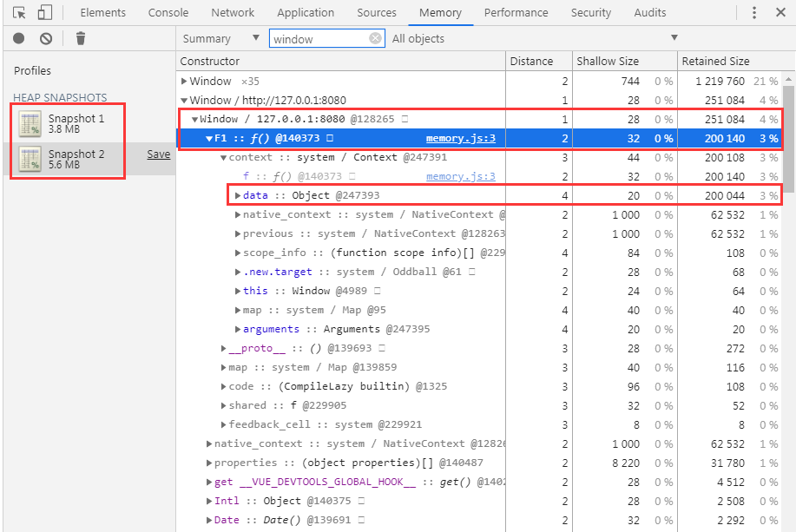Select the Snapshot 1 profile icon
796x532 pixels.
click(30, 124)
